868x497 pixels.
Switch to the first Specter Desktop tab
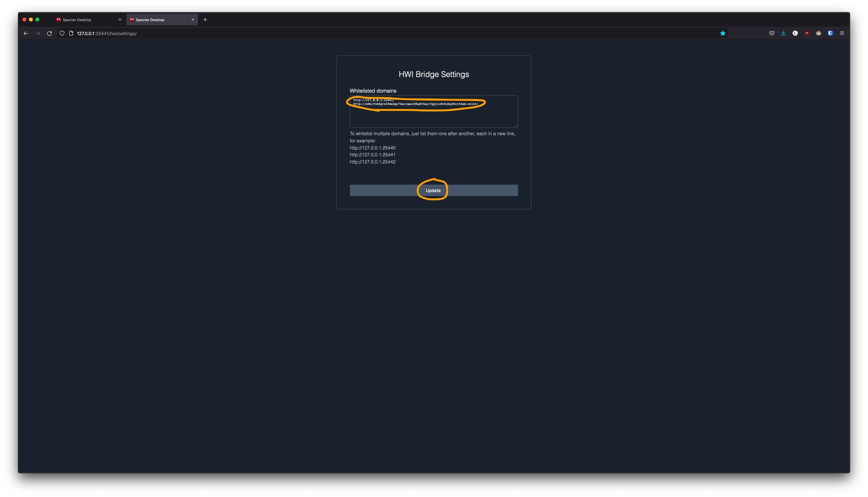point(82,20)
